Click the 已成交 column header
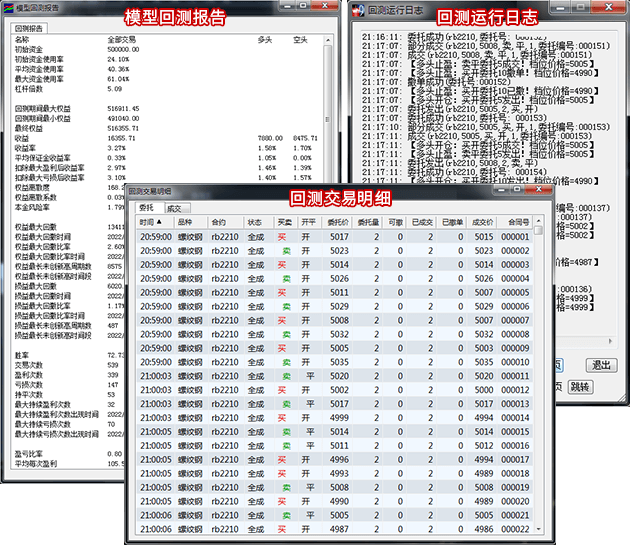630x546 pixels. point(422,222)
